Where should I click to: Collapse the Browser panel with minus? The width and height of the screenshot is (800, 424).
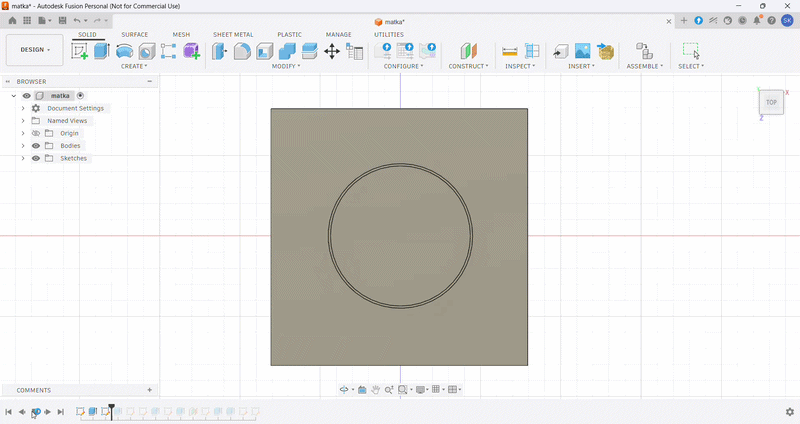(149, 81)
